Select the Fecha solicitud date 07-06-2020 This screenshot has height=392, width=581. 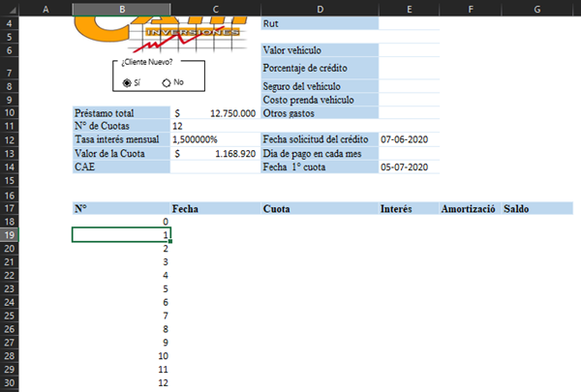[409, 139]
